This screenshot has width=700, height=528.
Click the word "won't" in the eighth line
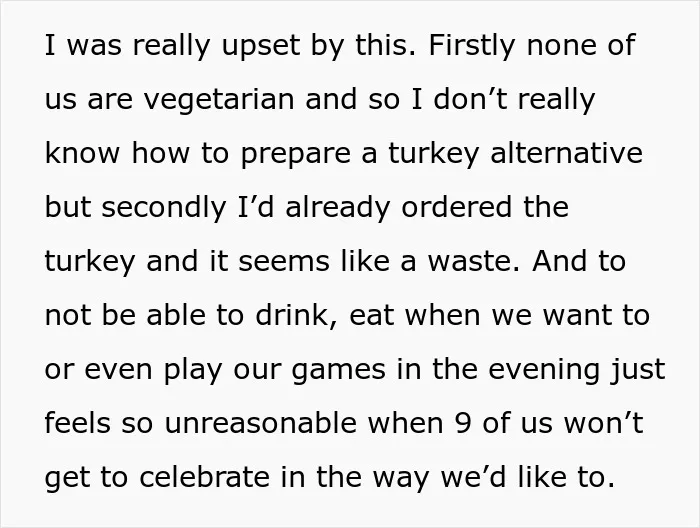pos(603,423)
